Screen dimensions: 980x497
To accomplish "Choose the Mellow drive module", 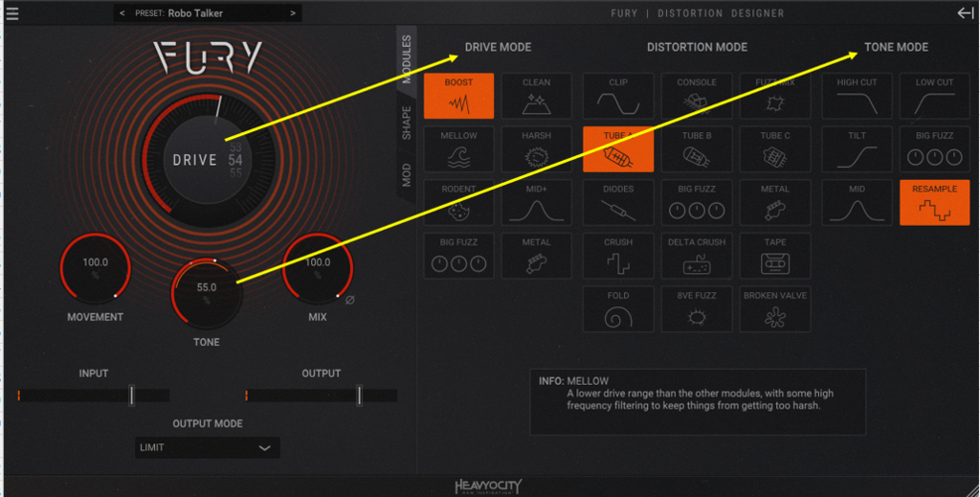I will tap(458, 149).
